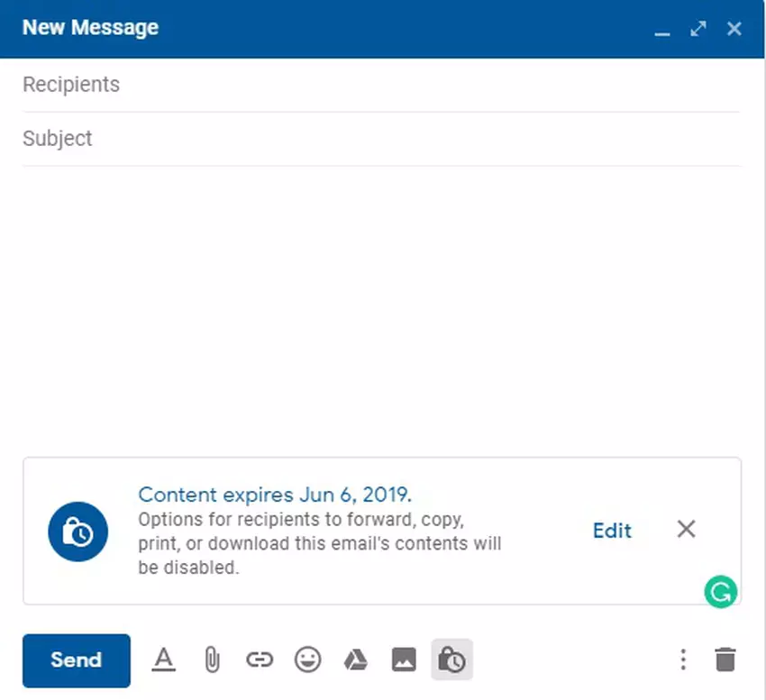Discard the draft with the trash icon
The width and height of the screenshot is (766, 700).
[725, 660]
